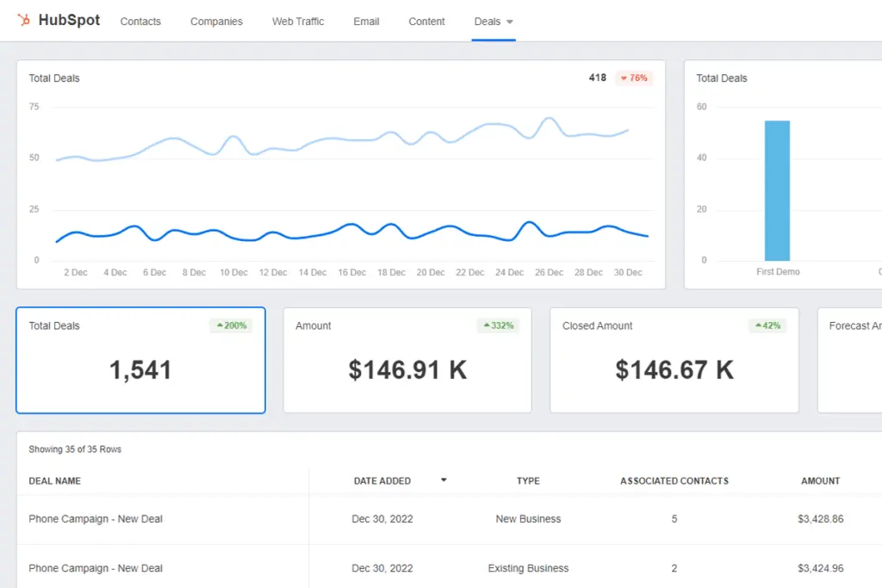882x588 pixels.
Task: Click the First Demo axis label
Action: [778, 271]
